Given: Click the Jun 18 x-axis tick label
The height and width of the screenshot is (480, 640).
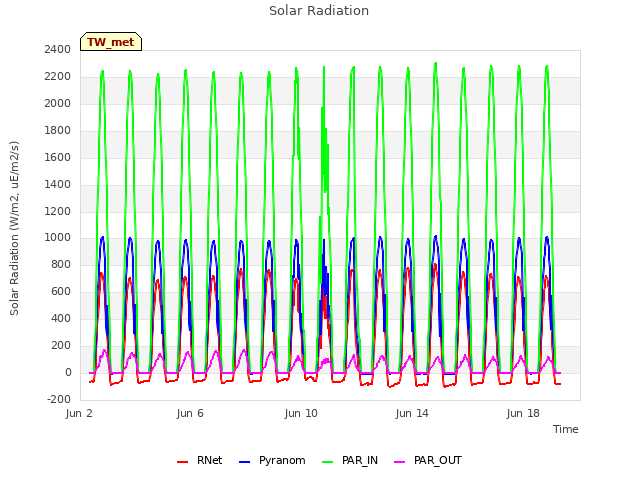Looking at the screenshot, I should click(523, 413).
